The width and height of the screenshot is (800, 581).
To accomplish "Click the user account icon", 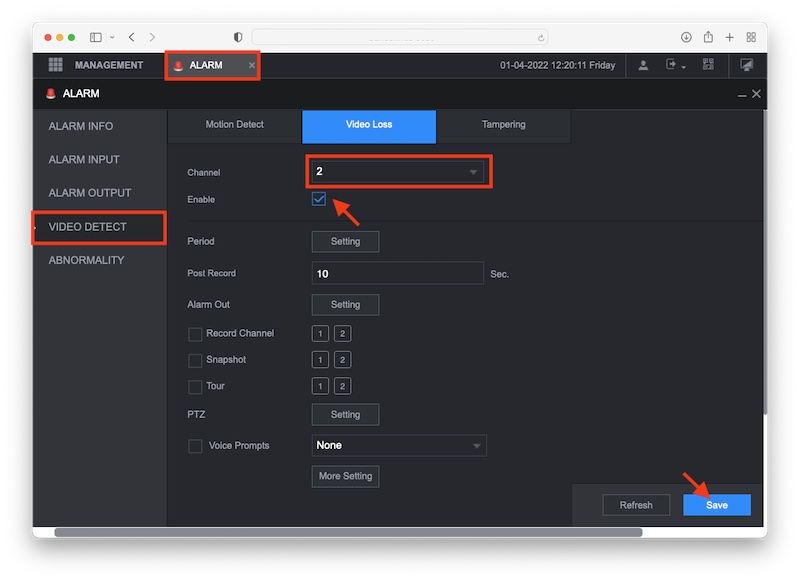I will point(643,65).
